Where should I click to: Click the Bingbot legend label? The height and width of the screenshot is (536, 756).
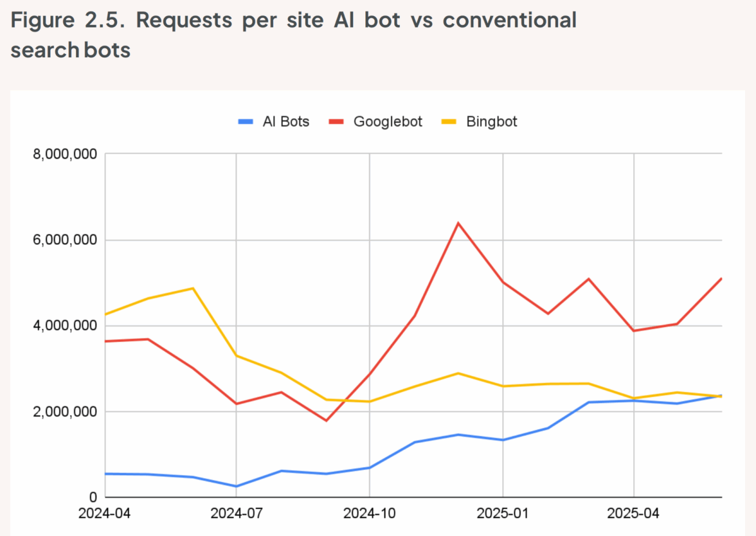pyautogui.click(x=491, y=121)
